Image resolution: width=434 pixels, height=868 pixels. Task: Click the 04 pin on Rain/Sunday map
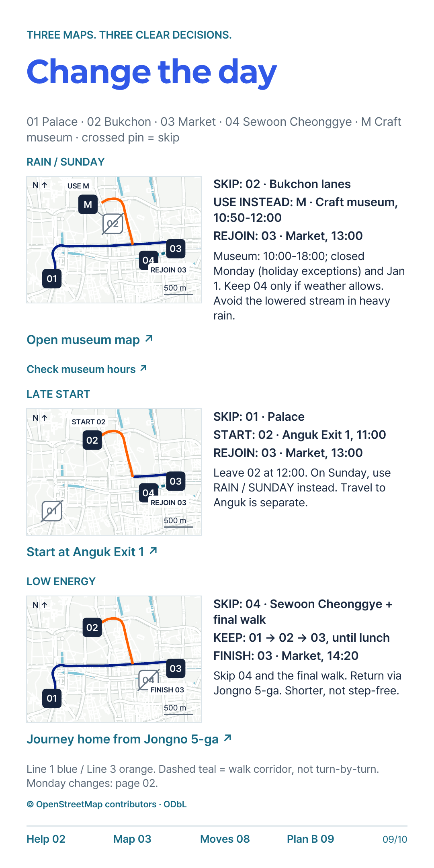tap(148, 260)
